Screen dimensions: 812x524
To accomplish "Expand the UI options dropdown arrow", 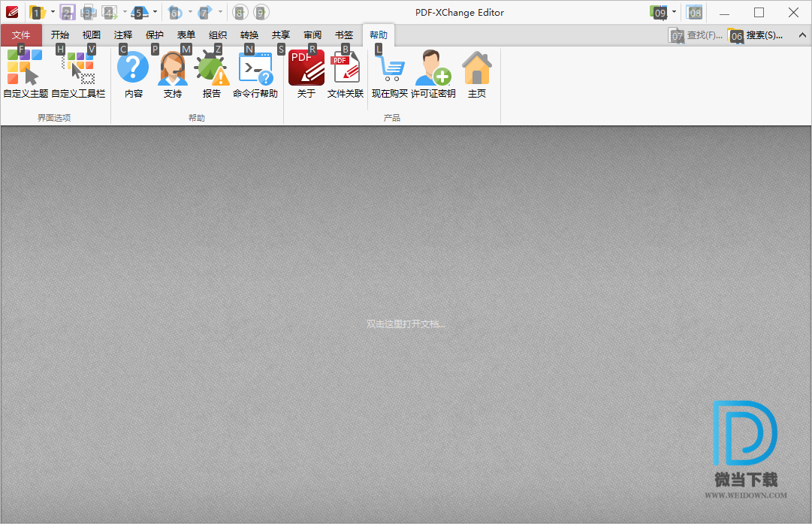I will [675, 12].
